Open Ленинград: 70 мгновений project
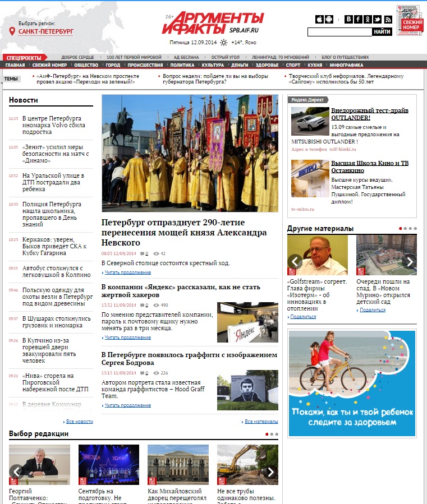The width and height of the screenshot is (427, 504). (280, 57)
